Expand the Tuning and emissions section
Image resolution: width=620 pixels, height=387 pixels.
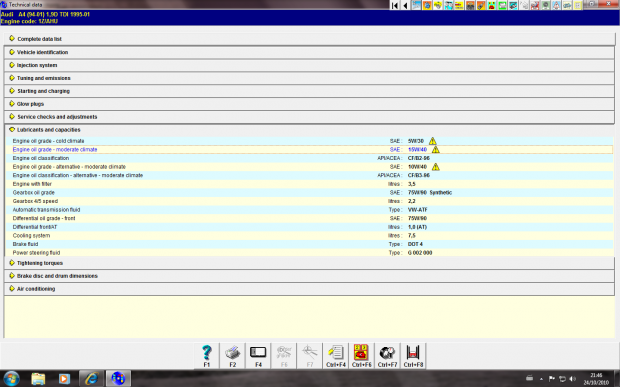pos(310,78)
